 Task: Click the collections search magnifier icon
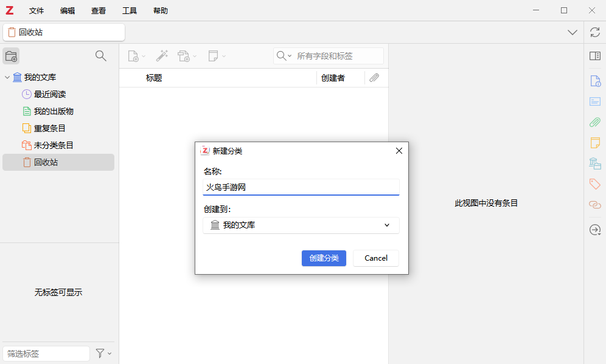[101, 56]
